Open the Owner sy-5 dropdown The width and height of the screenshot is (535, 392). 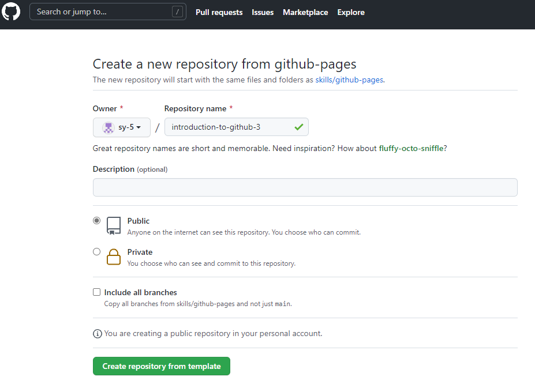[x=122, y=127]
